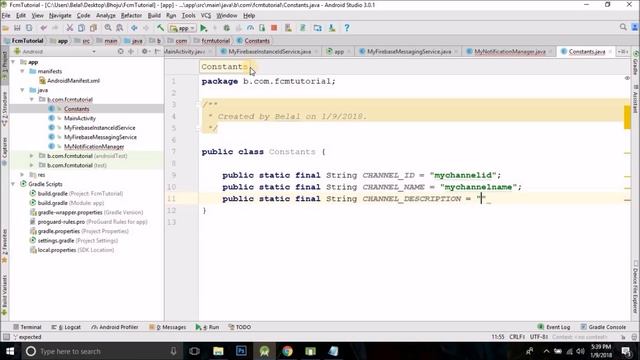640x360 pixels.
Task: Click the Project Structure toolbar icon
Action: (318, 28)
